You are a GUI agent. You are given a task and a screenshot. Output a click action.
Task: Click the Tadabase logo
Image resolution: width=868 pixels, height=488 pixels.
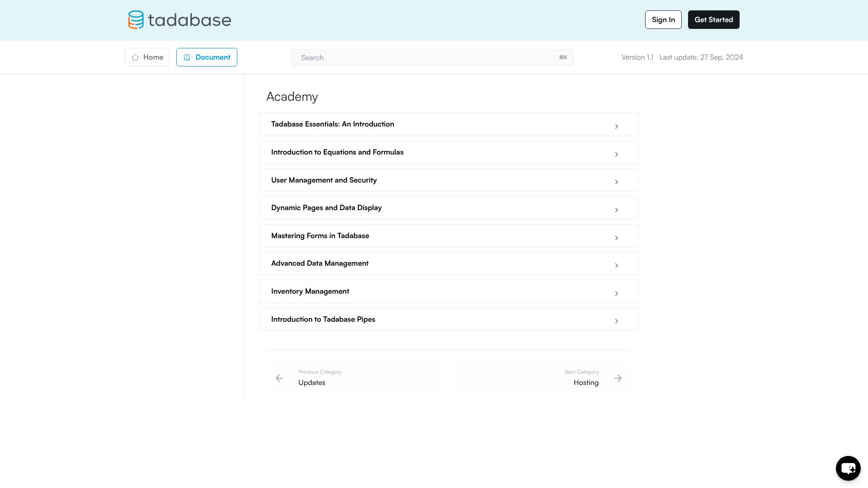point(179,20)
